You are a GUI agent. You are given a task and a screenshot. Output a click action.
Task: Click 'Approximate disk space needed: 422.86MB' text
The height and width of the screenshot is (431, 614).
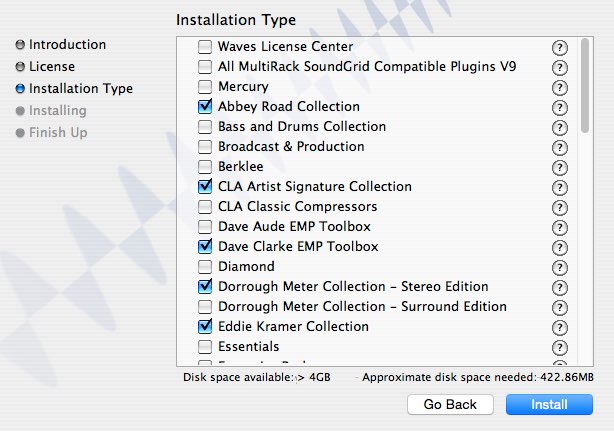[478, 377]
